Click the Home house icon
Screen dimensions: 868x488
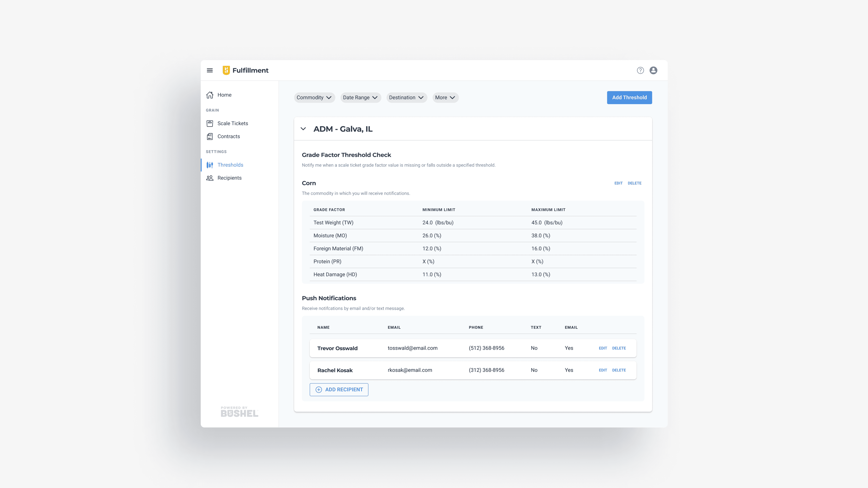click(x=210, y=95)
